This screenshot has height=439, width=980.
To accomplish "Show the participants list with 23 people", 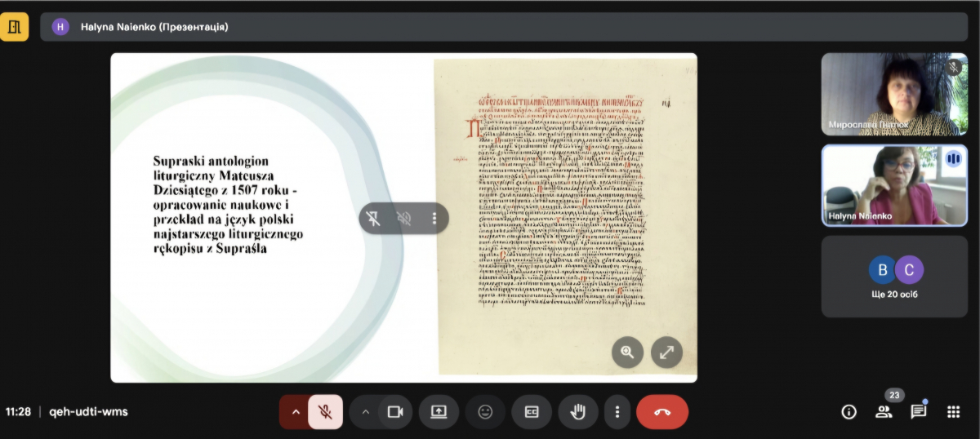I will pos(884,412).
